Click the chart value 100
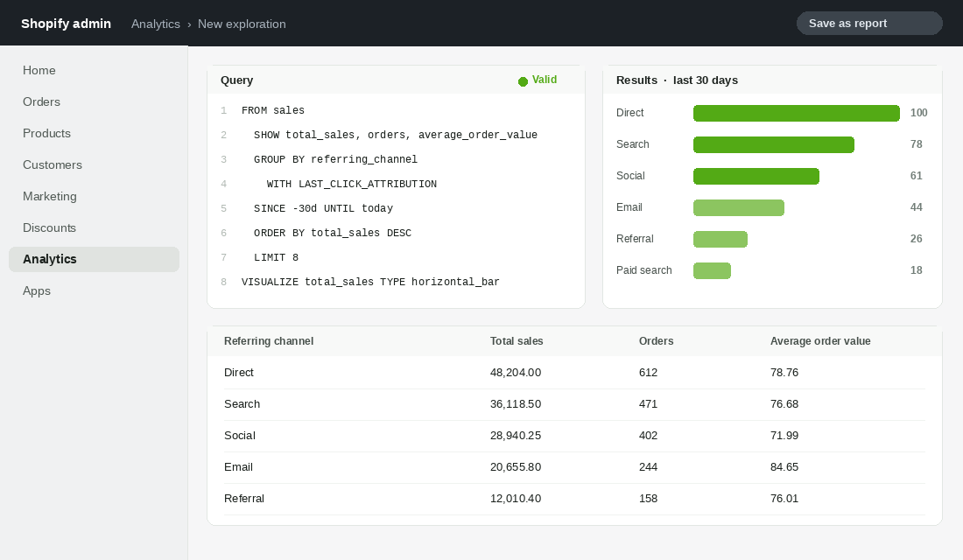Image resolution: width=963 pixels, height=560 pixels. pos(918,113)
